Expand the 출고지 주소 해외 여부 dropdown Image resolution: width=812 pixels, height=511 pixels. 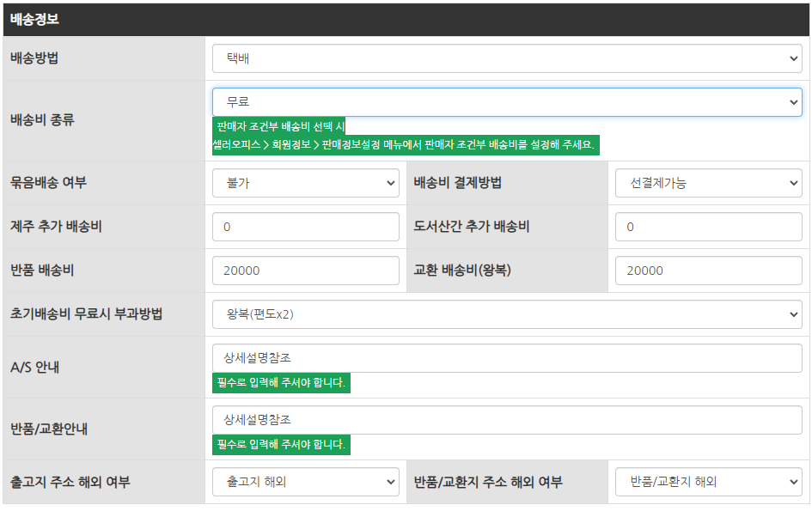tap(305, 482)
